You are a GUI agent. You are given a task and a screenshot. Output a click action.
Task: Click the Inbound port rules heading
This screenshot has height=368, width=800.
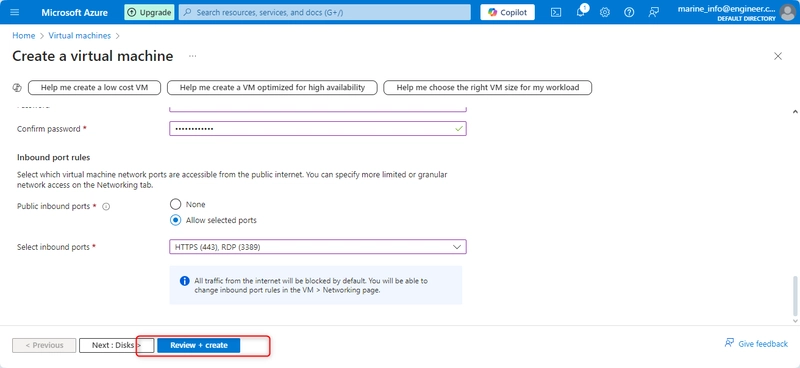[54, 157]
